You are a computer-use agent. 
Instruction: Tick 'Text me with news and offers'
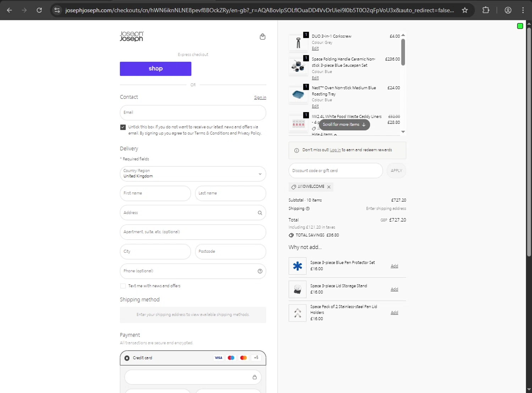[123, 286]
